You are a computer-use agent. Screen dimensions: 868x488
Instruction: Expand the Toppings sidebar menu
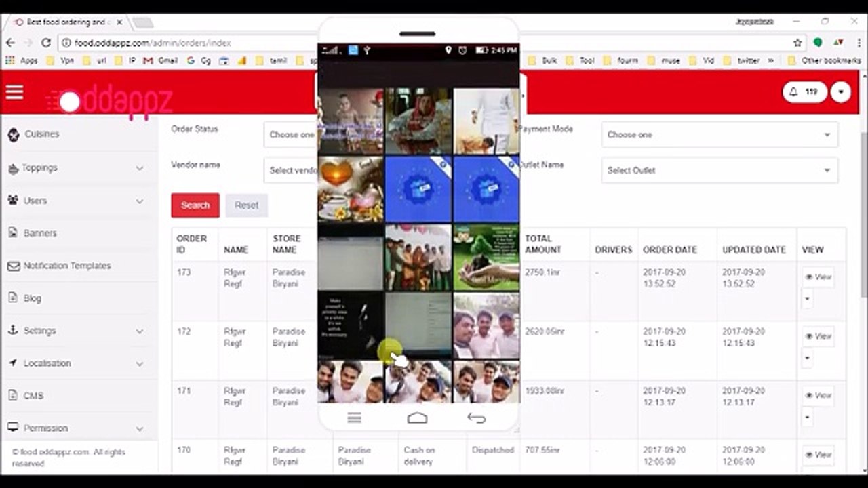click(x=77, y=167)
